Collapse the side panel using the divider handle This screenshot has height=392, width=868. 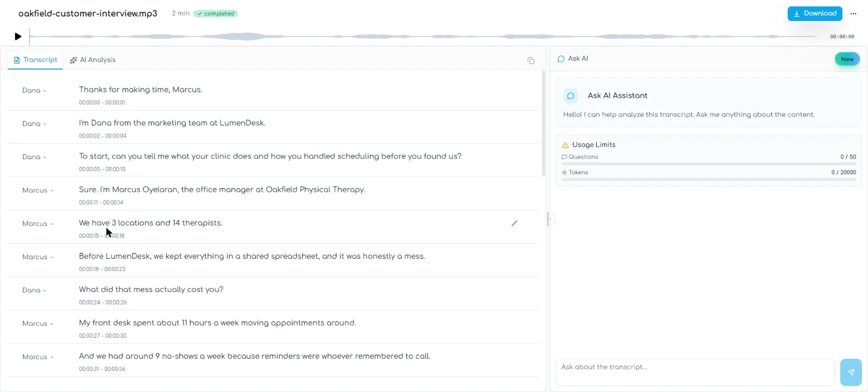coord(550,219)
